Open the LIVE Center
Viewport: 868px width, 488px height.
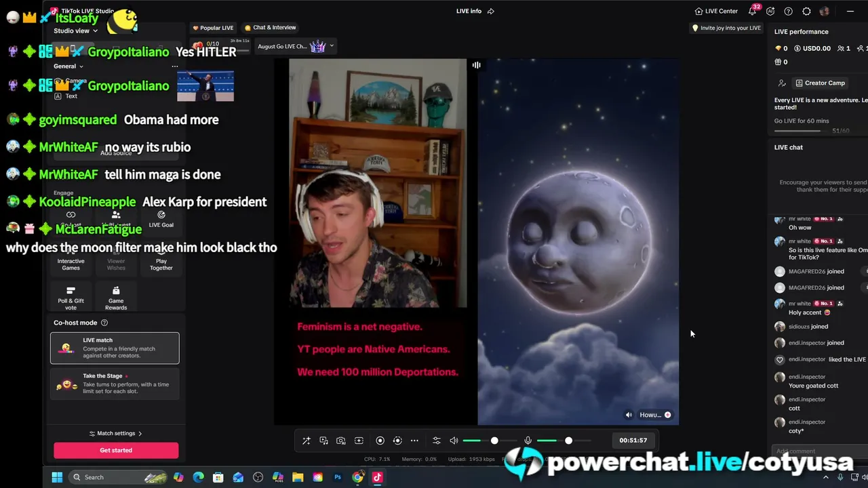716,11
